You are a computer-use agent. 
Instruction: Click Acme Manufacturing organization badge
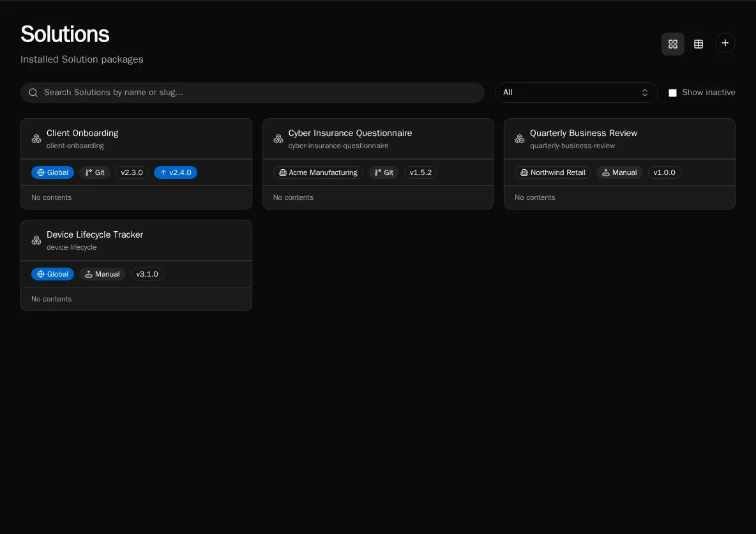(318, 172)
